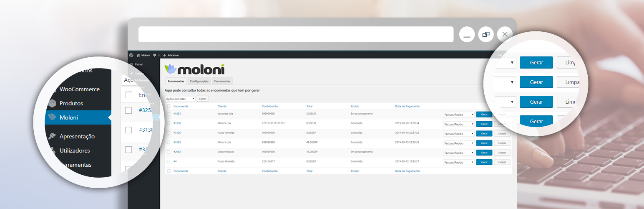Click the browser window restore icon
This screenshot has height=209, width=644.
pyautogui.click(x=486, y=34)
